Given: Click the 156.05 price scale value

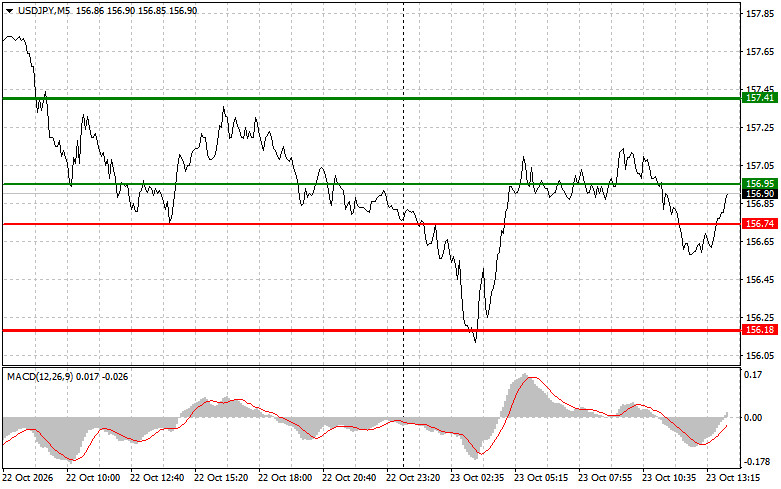Looking at the screenshot, I should pyautogui.click(x=760, y=356).
